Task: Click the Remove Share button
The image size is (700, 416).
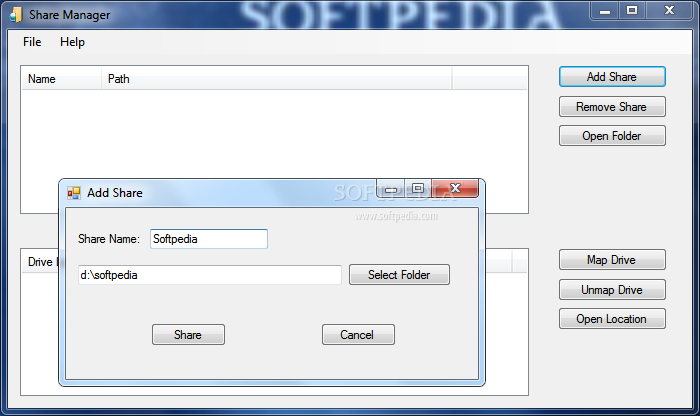Action: 612,107
